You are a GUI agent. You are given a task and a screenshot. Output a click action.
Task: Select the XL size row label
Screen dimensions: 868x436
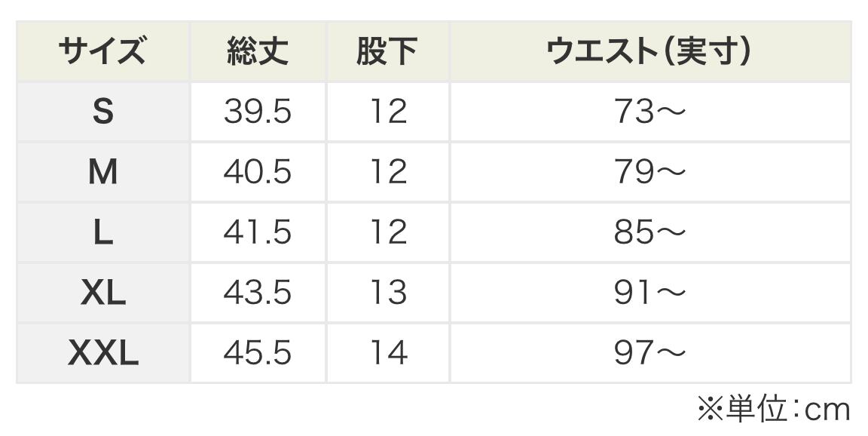pyautogui.click(x=102, y=293)
